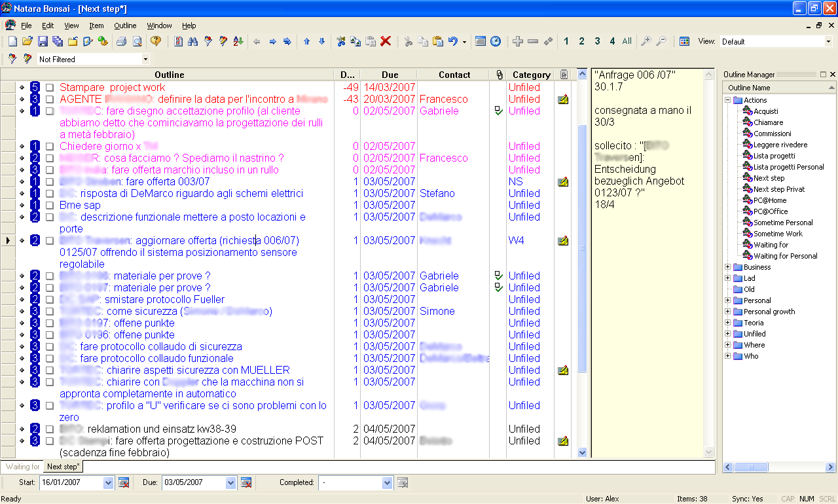The width and height of the screenshot is (838, 504).
Task: Check 'chiarire aspetti sicurezza con MUELLER' checkbox
Action: point(49,370)
